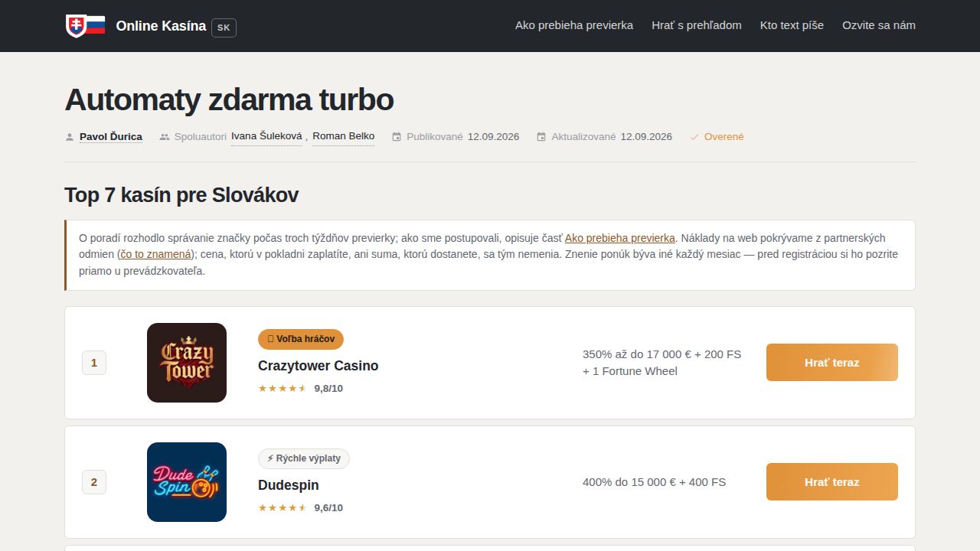
Task: Click the SK language badge
Action: coord(224,28)
